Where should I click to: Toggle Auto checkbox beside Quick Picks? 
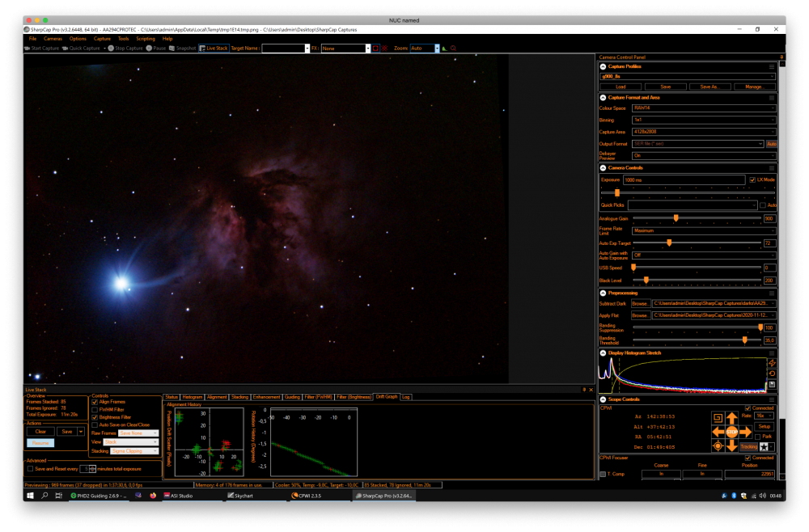point(763,205)
